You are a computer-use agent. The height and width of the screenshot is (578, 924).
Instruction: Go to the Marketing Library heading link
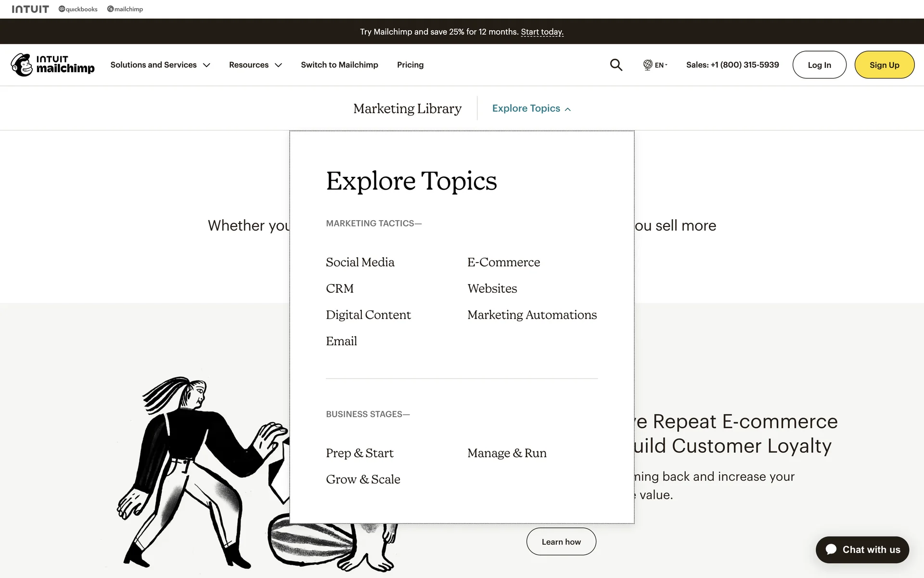(407, 108)
